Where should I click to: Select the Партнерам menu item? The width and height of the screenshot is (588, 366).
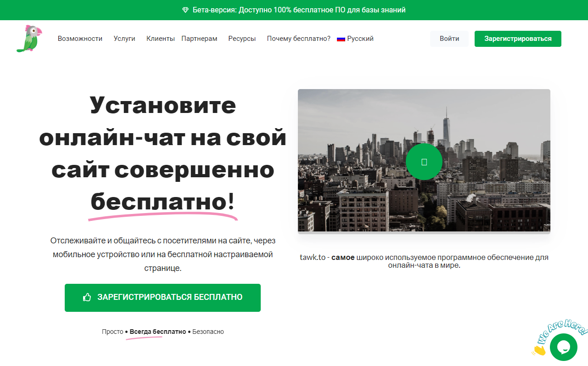(x=199, y=39)
